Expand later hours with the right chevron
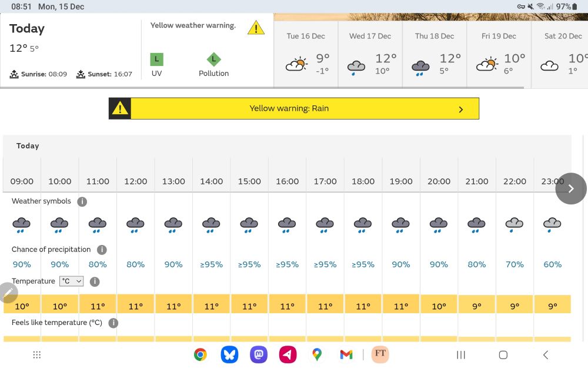The width and height of the screenshot is (588, 368). pyautogui.click(x=570, y=188)
